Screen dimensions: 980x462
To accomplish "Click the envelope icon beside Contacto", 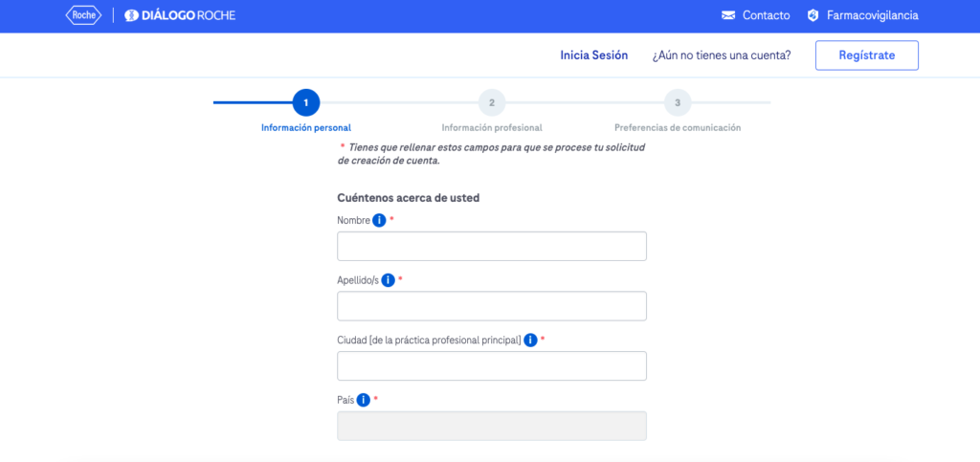I will pyautogui.click(x=728, y=15).
